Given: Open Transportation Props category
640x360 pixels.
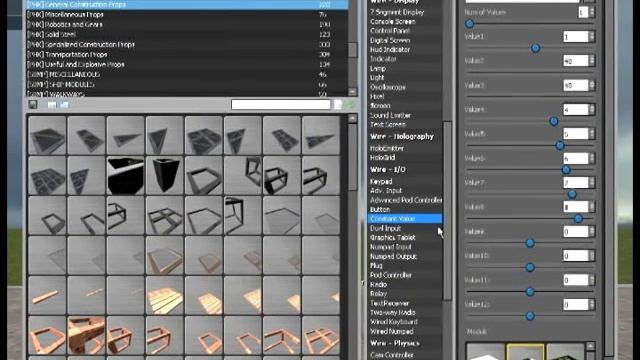Looking at the screenshot, I should [187, 54].
